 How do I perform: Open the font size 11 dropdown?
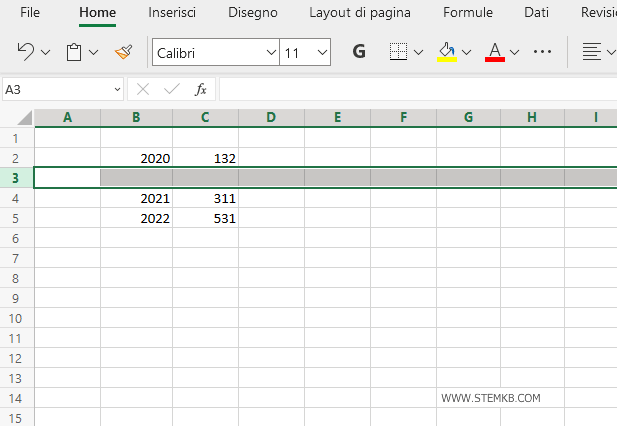tap(321, 52)
